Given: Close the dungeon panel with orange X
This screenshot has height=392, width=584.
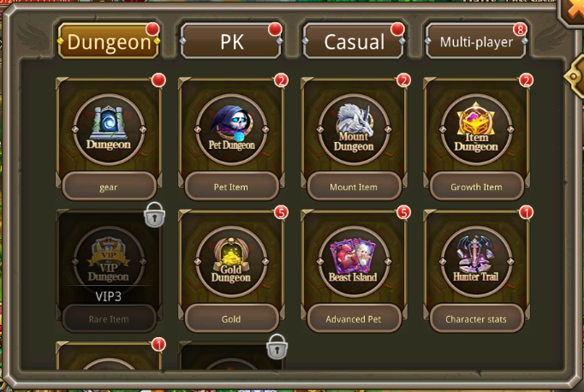Looking at the screenshot, I should point(573,10).
